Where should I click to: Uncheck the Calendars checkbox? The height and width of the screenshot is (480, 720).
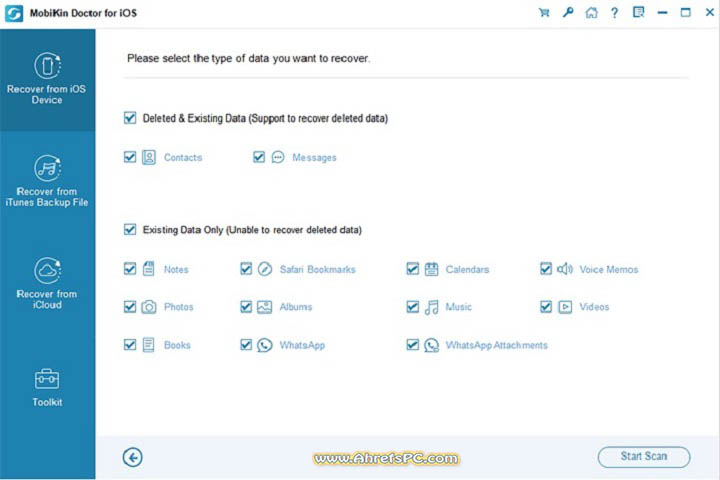[413, 269]
